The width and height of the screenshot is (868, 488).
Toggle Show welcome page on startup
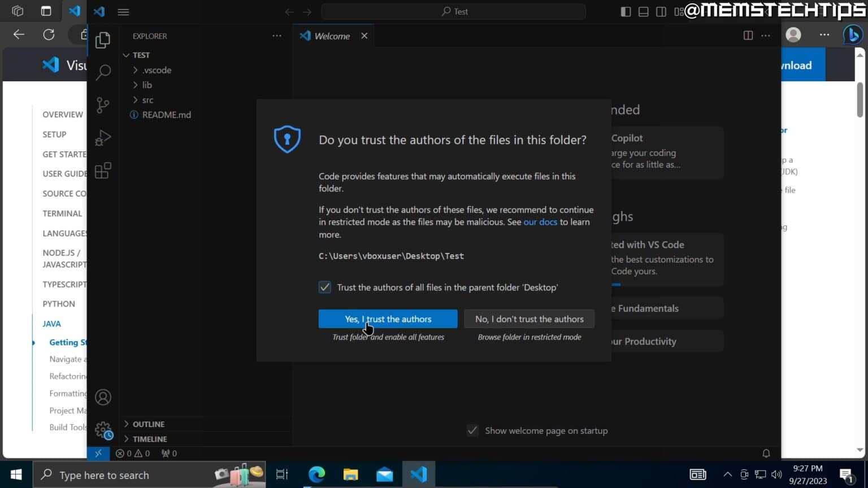click(472, 430)
